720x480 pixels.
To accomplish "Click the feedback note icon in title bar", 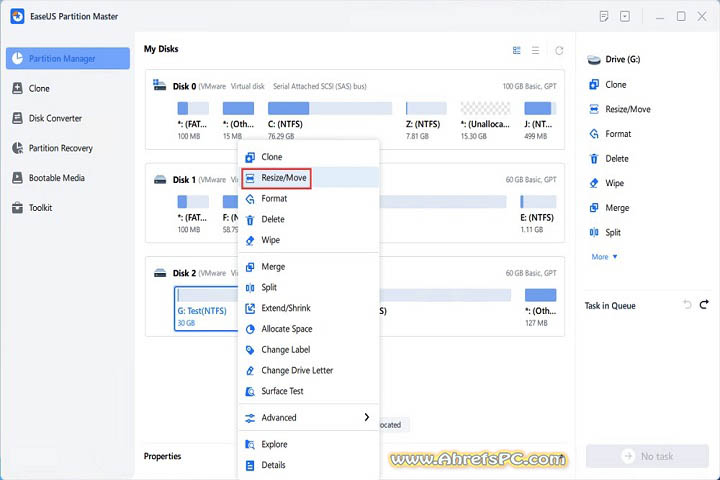I will 604,17.
